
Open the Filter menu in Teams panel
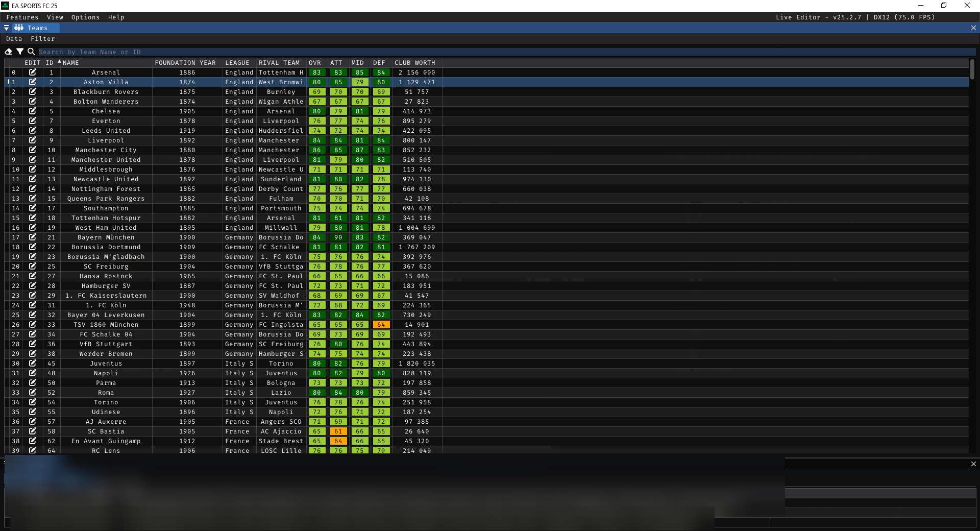[x=43, y=39]
